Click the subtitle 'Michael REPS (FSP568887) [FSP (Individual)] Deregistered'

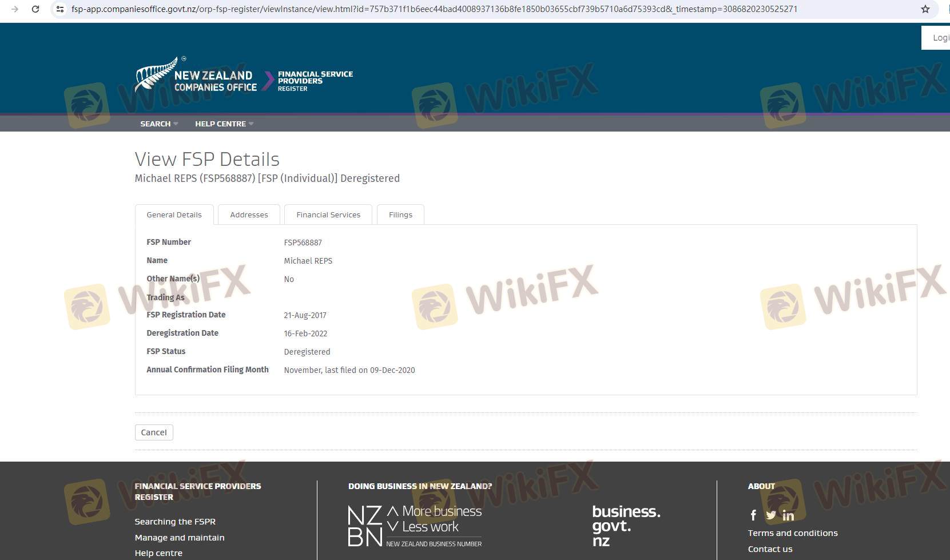click(267, 178)
